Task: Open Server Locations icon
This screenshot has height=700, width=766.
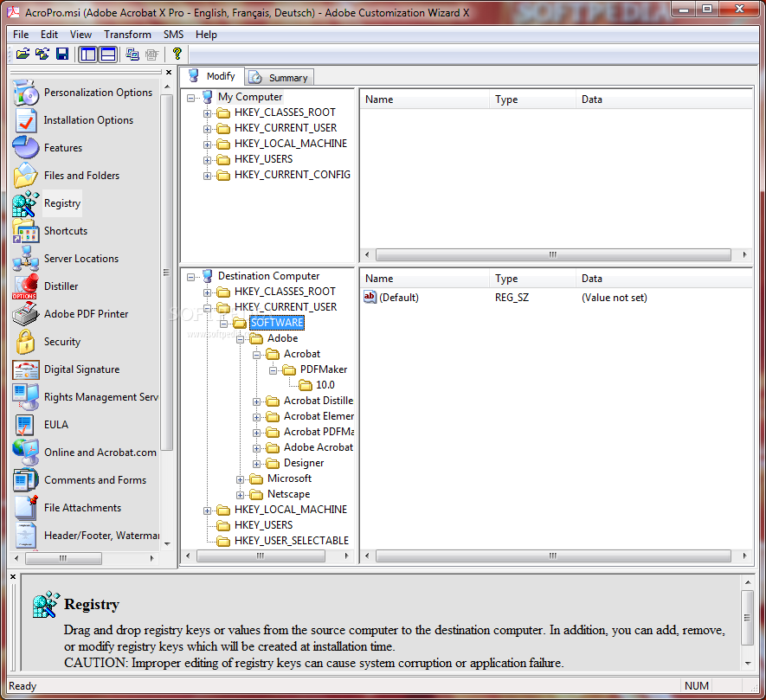Action: click(25, 259)
